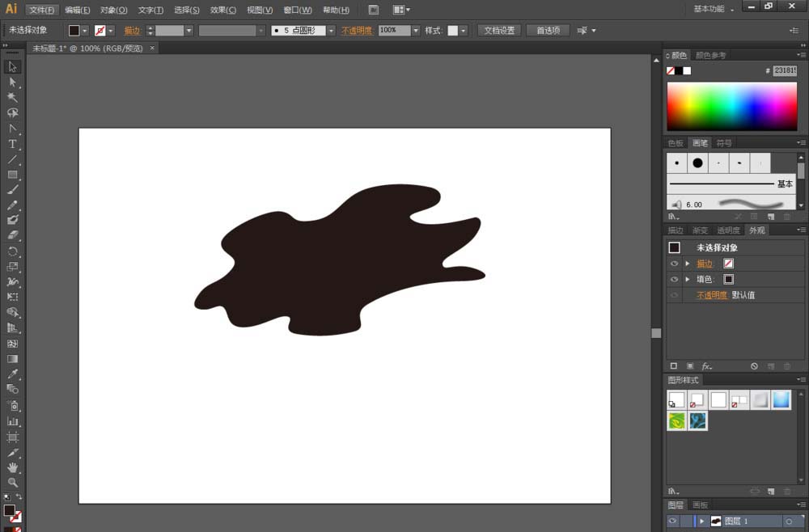Open the 效果(C) menu
This screenshot has height=532, width=809.
tap(223, 10)
